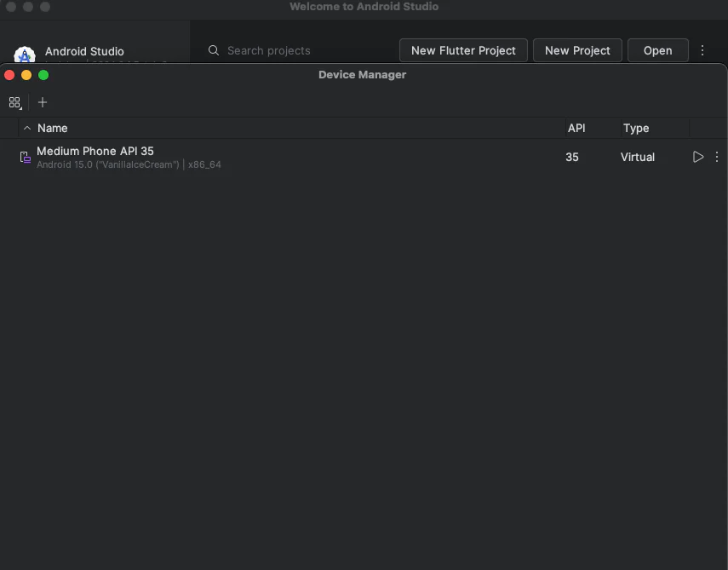Click the sort chevron next to Name
Viewport: 728px width, 570px height.
26,128
